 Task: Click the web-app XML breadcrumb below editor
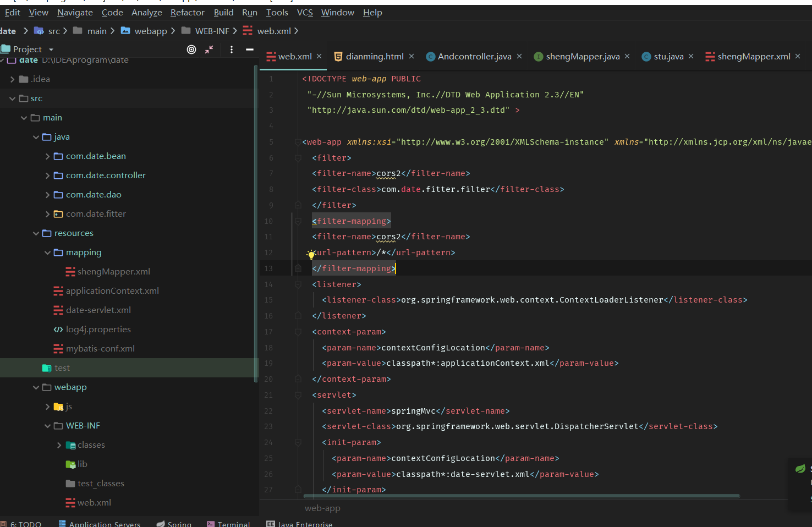pyautogui.click(x=322, y=508)
